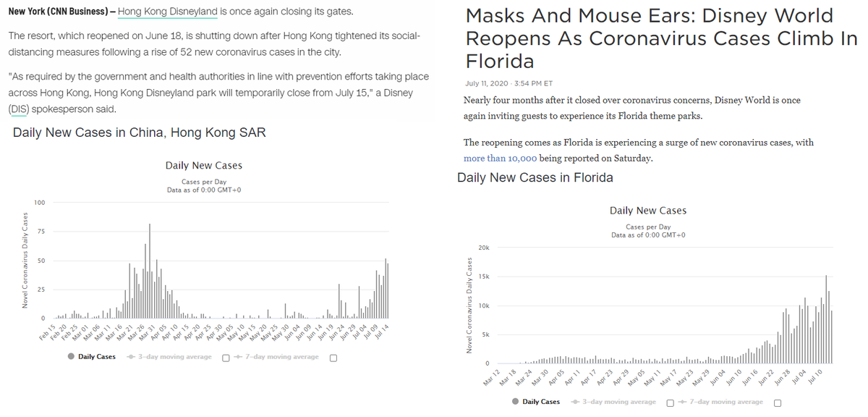Image resolution: width=868 pixels, height=417 pixels.
Task: Click '7-day moving average' legend label in Florida chart
Action: (726, 402)
